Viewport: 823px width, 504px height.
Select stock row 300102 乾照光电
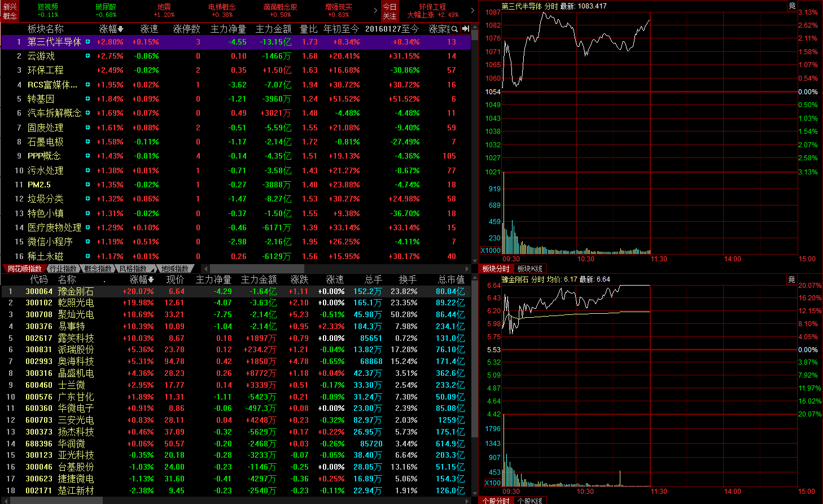[x=236, y=303]
